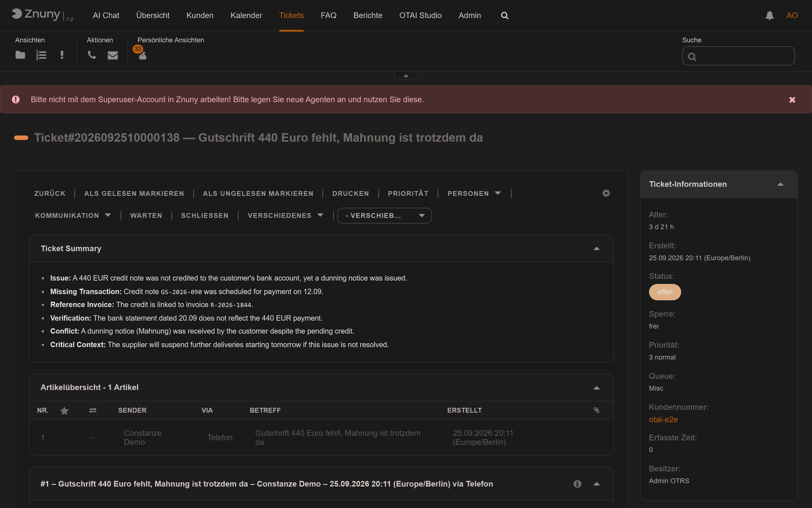This screenshot has height=508, width=812.
Task: Click the orange priority flag beside ticket title
Action: pos(21,137)
